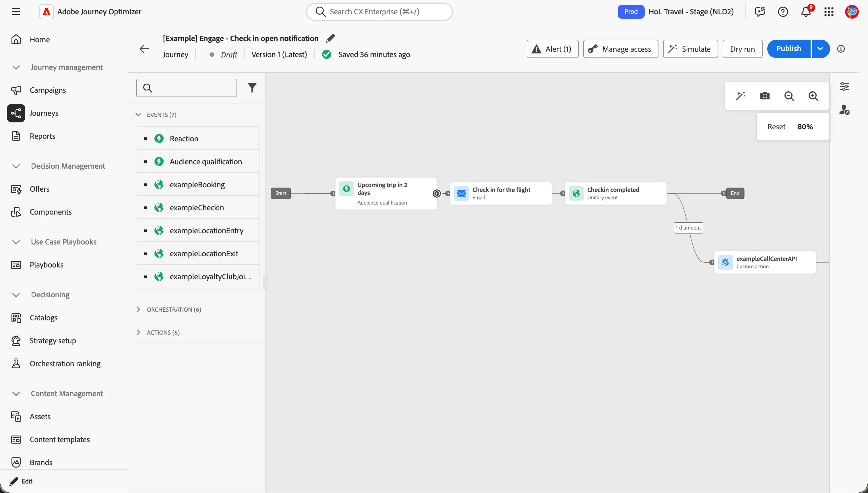The image size is (868, 493).
Task: Click the Publish button
Action: click(x=788, y=49)
